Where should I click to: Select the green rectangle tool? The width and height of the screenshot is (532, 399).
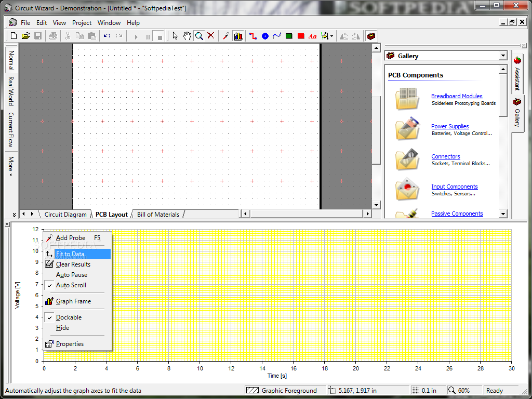click(289, 36)
